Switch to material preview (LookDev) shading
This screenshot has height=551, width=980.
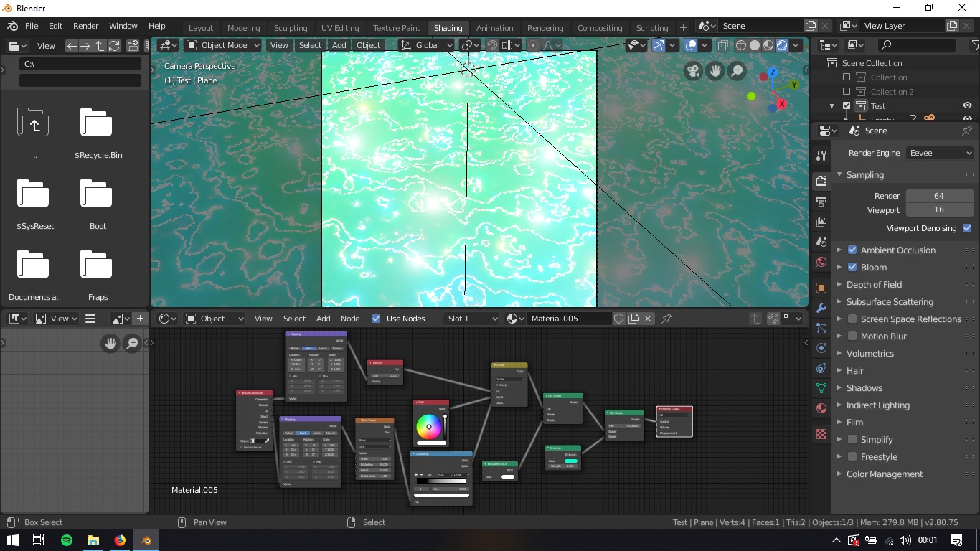point(768,45)
